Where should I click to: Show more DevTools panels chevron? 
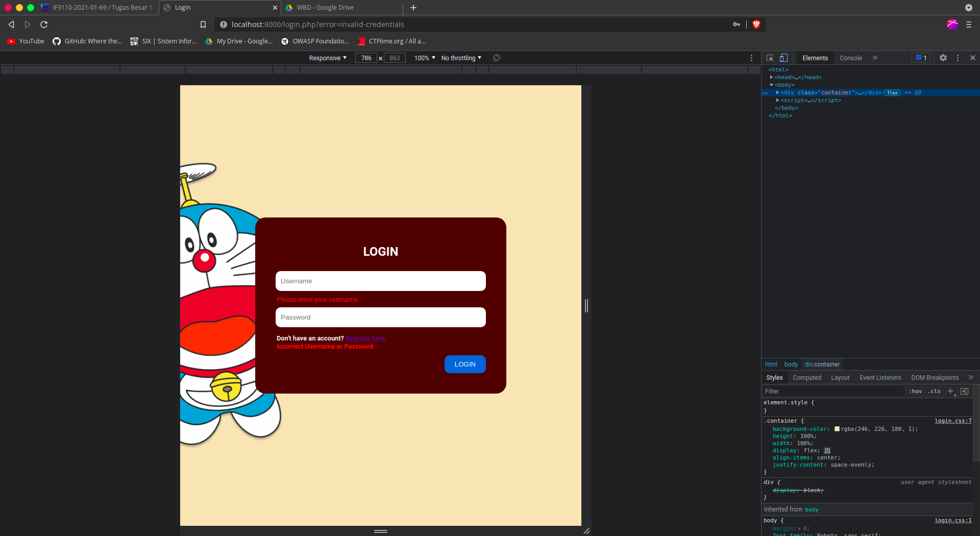(875, 58)
